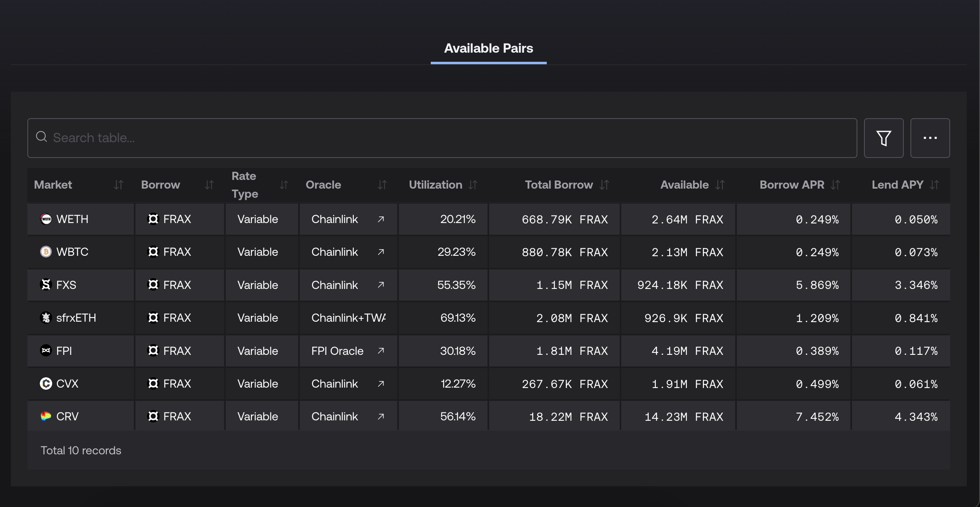Click the WETH token icon
The width and height of the screenshot is (980, 507).
(46, 219)
